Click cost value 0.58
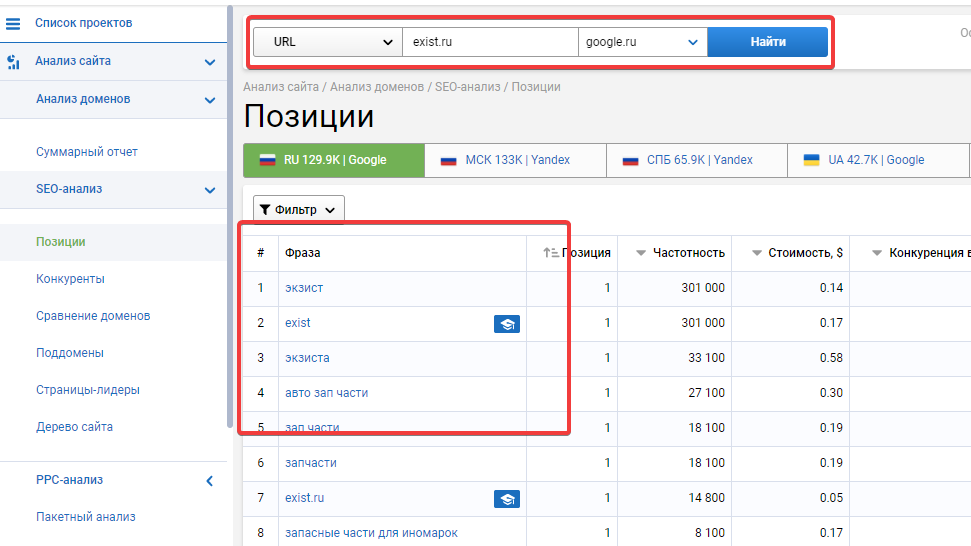971x546 pixels. (831, 358)
